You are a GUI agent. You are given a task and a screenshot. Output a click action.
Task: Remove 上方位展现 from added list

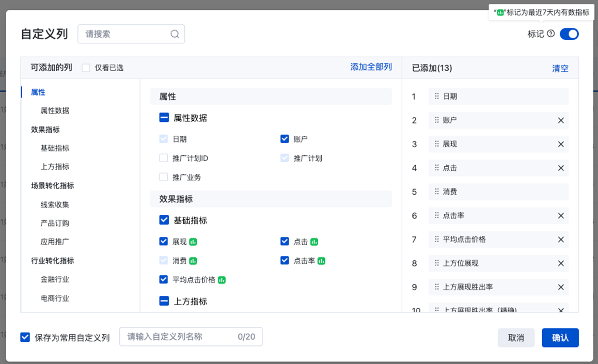click(561, 263)
